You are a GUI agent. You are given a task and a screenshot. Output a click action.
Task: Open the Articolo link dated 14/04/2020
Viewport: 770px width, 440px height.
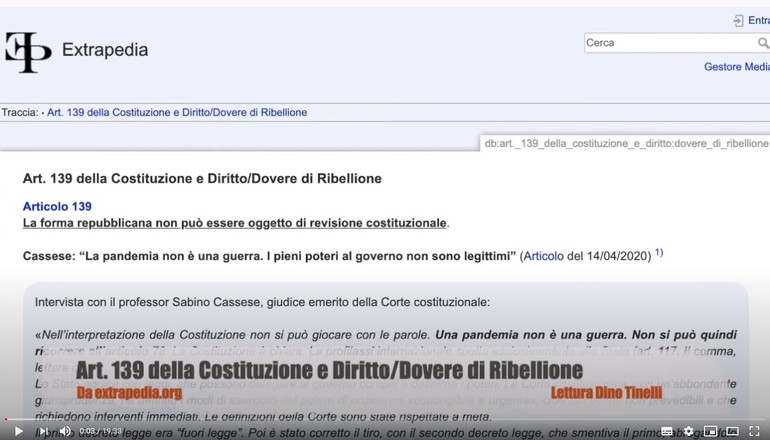click(543, 256)
